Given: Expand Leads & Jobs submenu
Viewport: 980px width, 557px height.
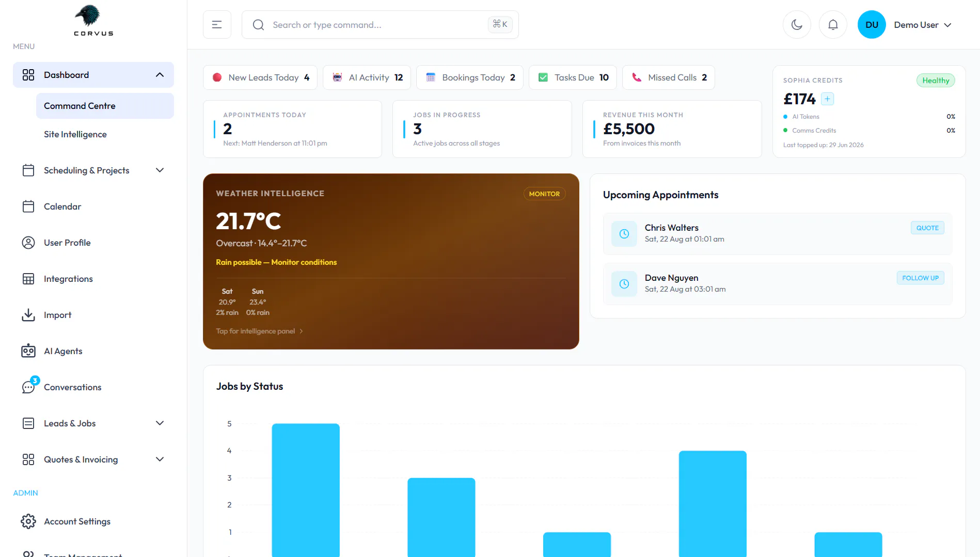Looking at the screenshot, I should coord(160,423).
